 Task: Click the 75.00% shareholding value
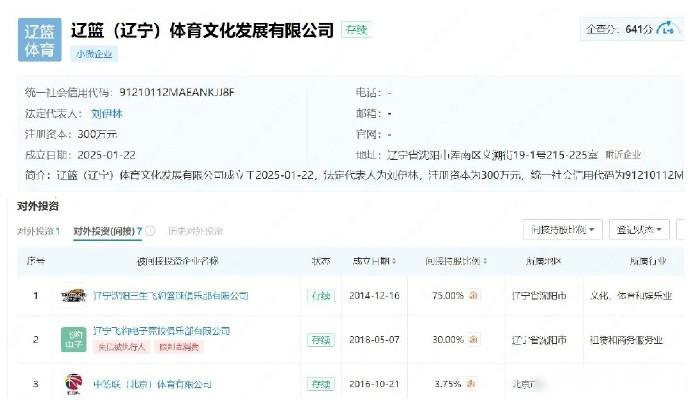(448, 295)
